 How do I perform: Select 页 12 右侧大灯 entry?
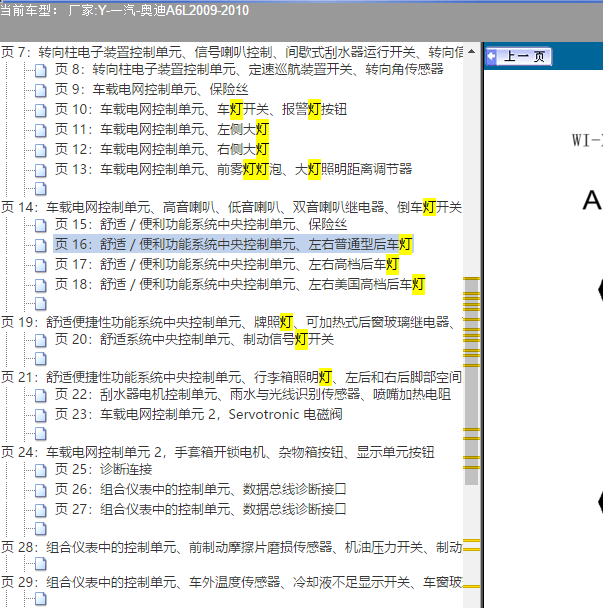161,149
